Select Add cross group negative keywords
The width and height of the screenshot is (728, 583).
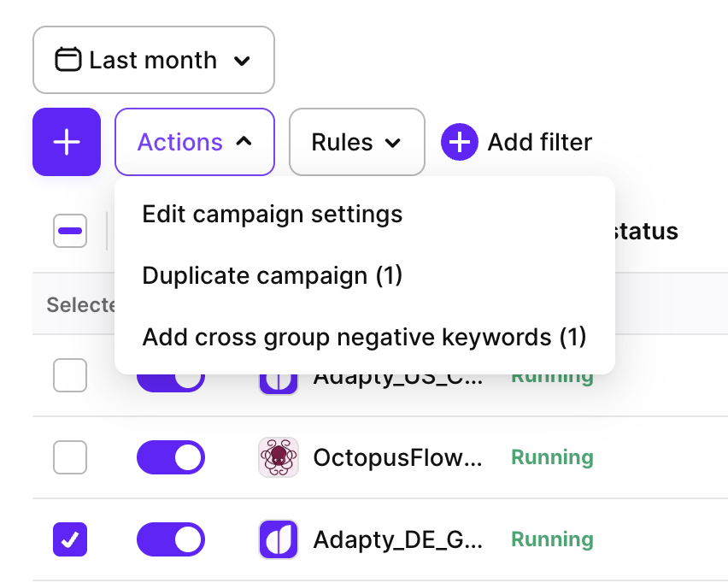364,337
